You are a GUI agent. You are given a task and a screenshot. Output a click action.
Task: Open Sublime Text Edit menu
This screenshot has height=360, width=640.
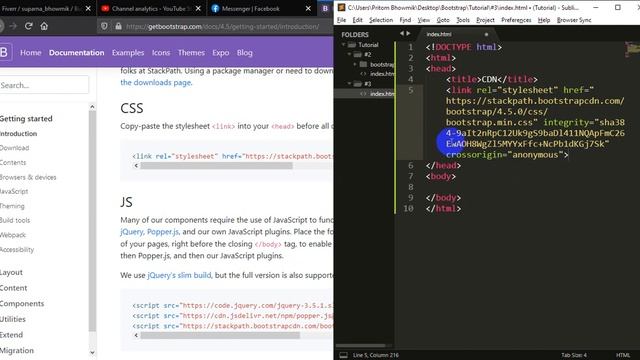point(358,20)
